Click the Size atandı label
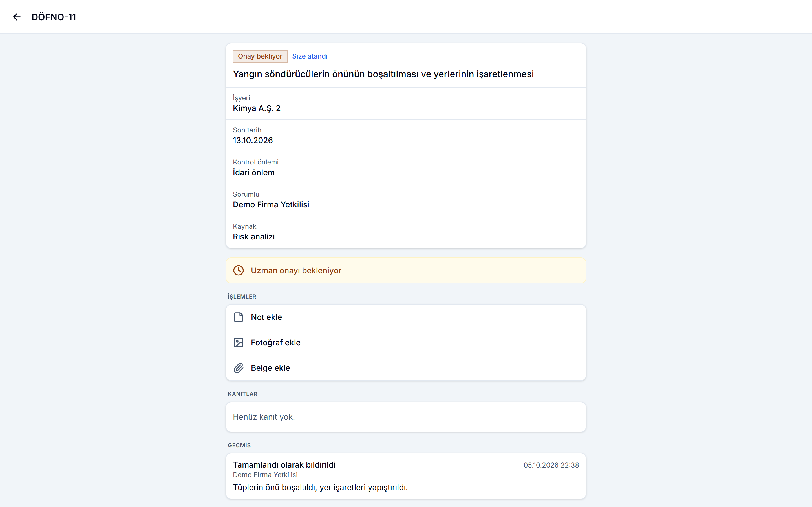Image resolution: width=812 pixels, height=507 pixels. tap(310, 56)
